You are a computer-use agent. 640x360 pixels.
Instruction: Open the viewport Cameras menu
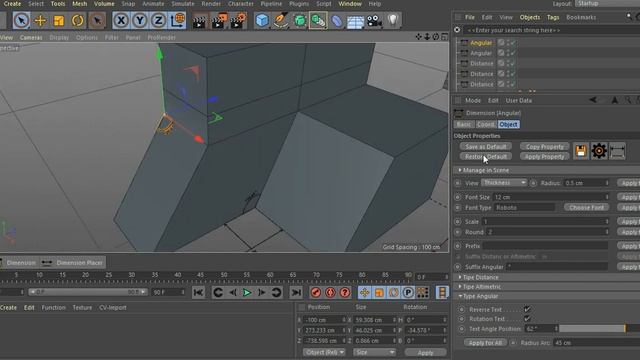click(31, 37)
